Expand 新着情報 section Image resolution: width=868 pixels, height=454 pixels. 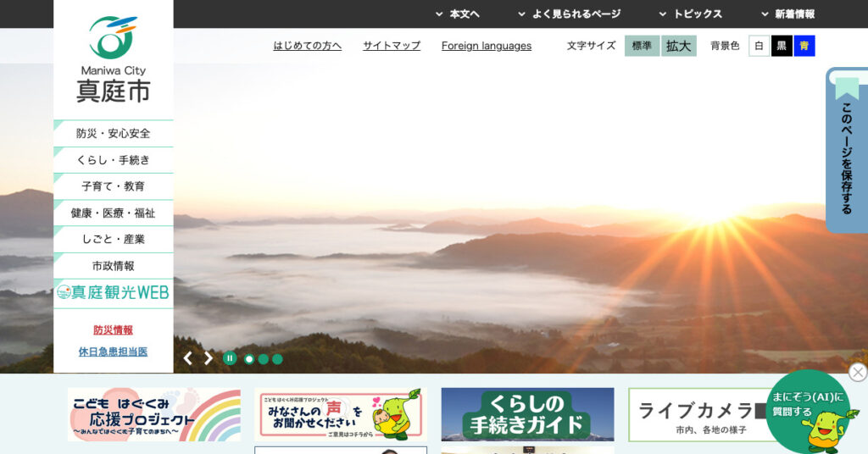click(788, 14)
